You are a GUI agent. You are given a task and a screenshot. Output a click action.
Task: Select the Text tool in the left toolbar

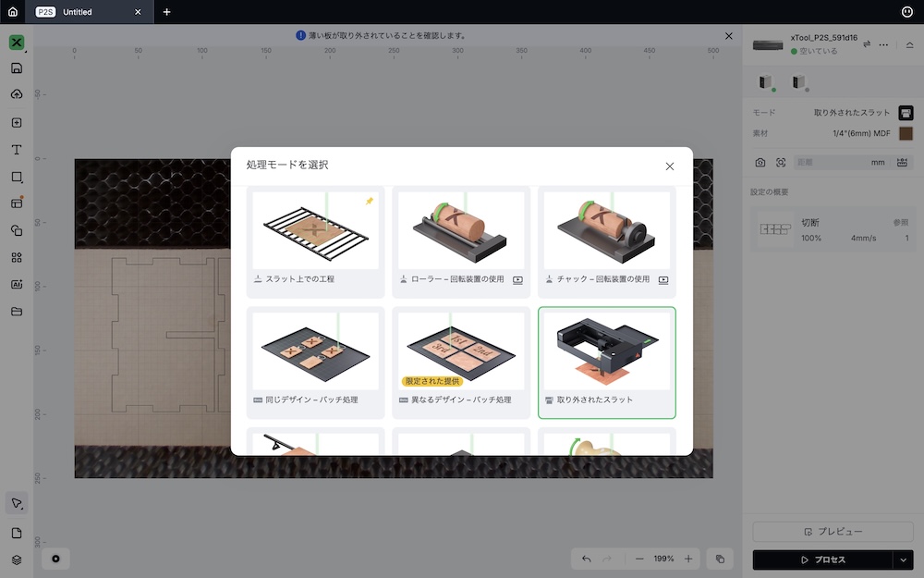[x=16, y=149]
